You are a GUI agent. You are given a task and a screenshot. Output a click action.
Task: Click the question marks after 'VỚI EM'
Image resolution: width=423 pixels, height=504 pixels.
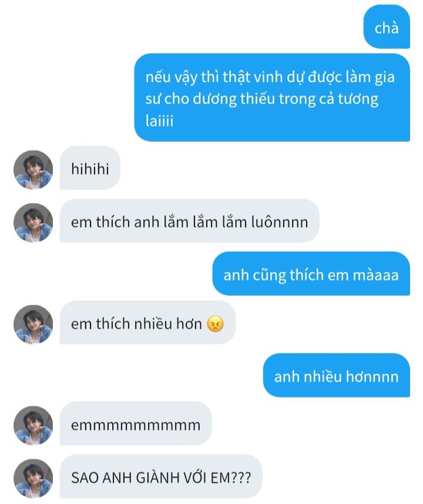coord(241,478)
